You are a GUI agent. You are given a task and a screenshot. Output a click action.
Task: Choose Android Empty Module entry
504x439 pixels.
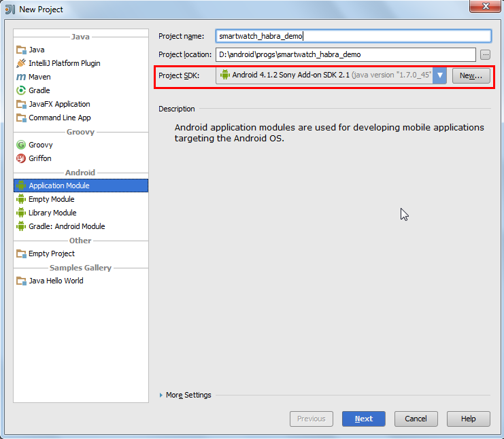[81, 199]
